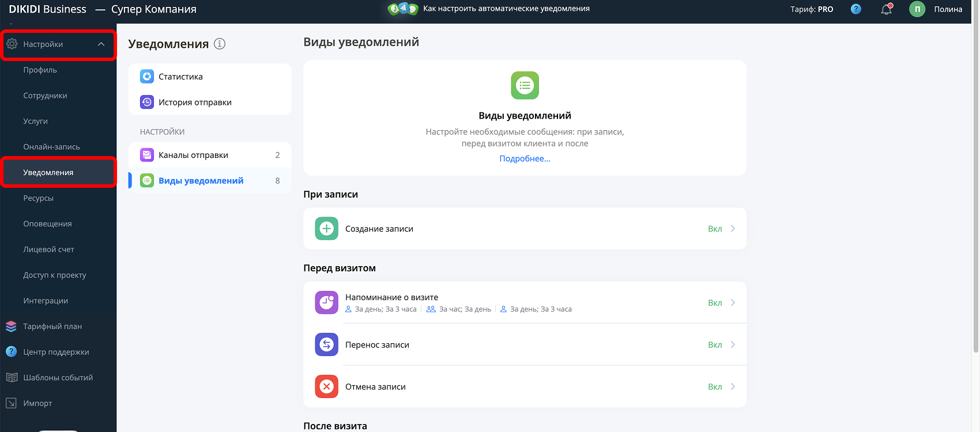Image resolution: width=980 pixels, height=432 pixels.
Task: Click the Шаблоны событий book icon
Action: [x=12, y=377]
